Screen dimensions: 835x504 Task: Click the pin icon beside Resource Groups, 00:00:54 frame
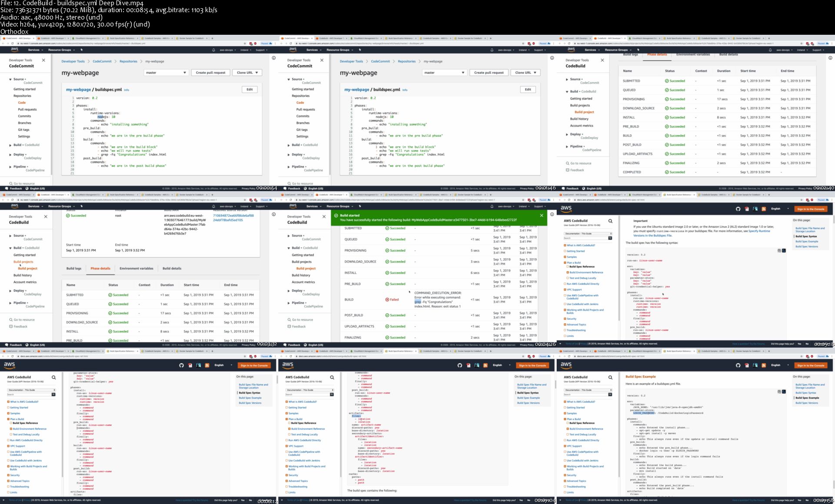coord(81,50)
